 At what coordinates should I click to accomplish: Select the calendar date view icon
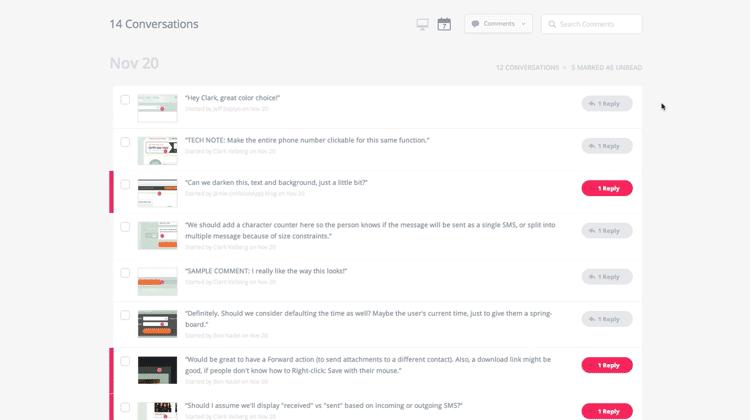point(444,24)
